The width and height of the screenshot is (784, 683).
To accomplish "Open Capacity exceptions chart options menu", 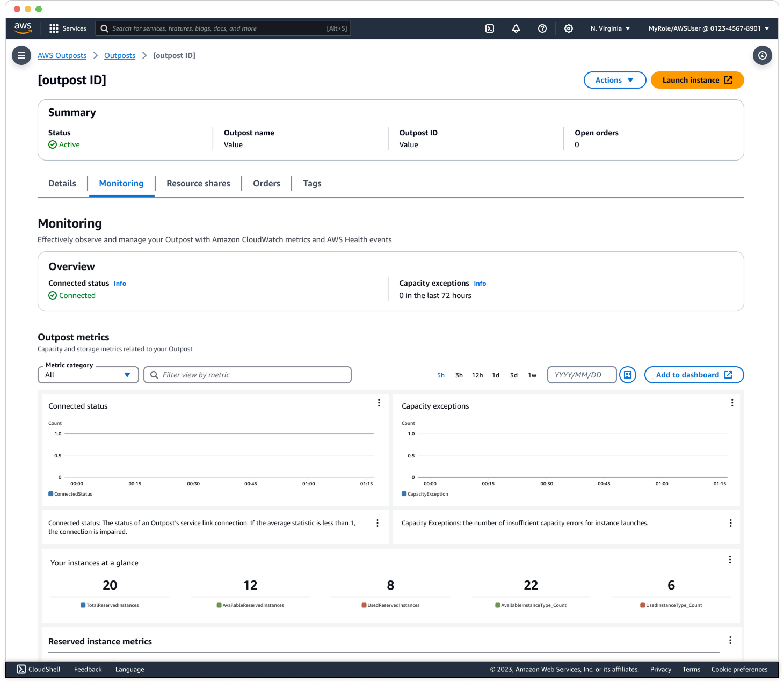I will click(x=732, y=403).
